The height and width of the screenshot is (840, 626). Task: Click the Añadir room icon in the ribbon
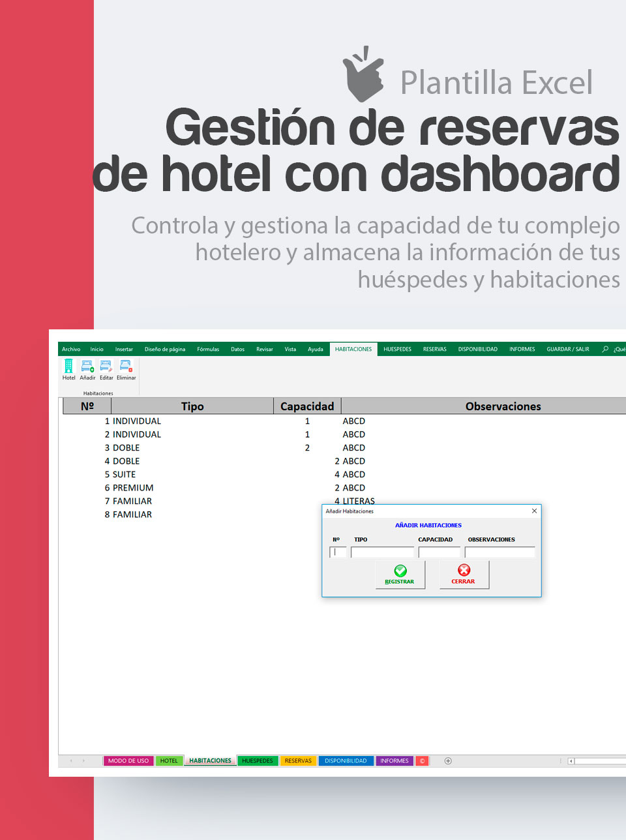[x=87, y=370]
